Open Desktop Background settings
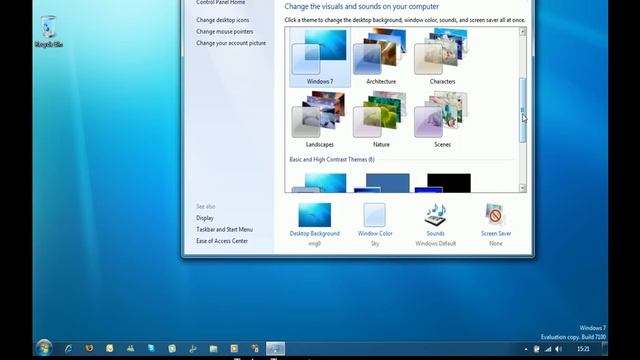 pyautogui.click(x=314, y=224)
